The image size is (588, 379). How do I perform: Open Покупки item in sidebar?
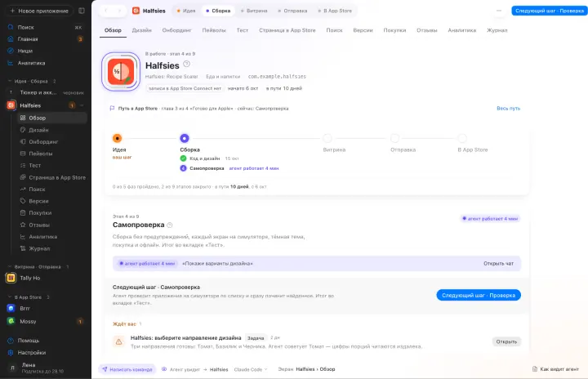(x=51, y=212)
